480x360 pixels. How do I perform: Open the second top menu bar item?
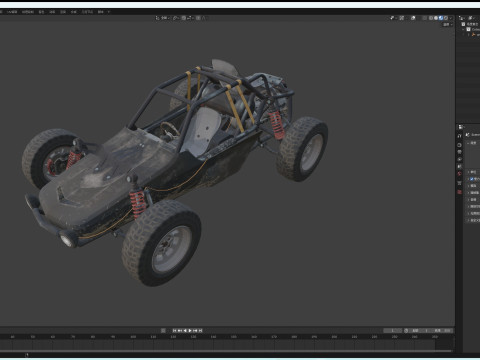point(12,12)
